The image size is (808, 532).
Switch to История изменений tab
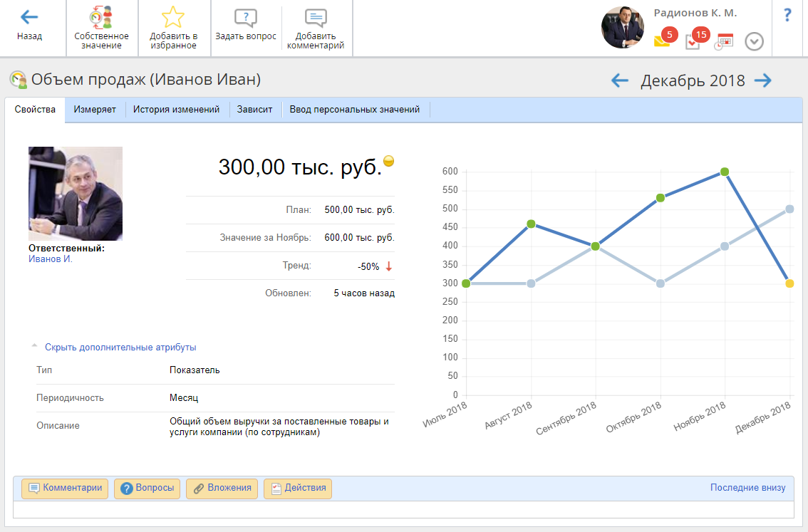click(x=176, y=110)
